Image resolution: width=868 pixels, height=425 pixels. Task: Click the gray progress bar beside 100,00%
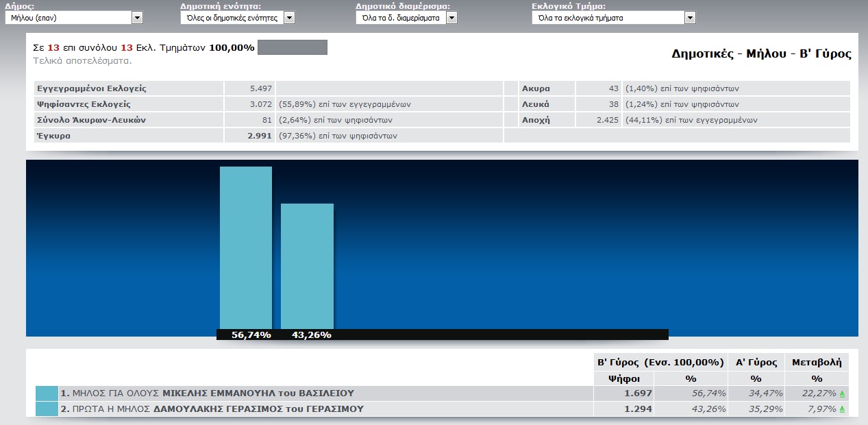[x=292, y=48]
